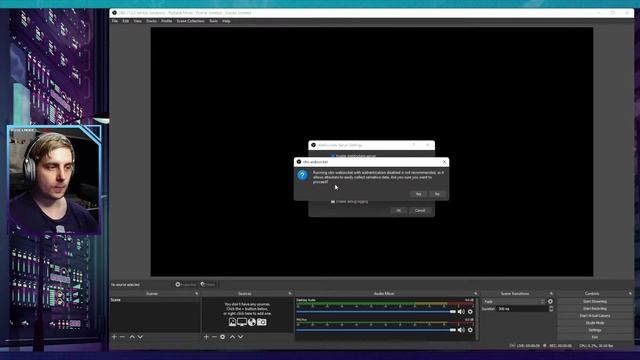This screenshot has width=640, height=360.
Task: Pop out the Controls dock
Action: pos(630,293)
